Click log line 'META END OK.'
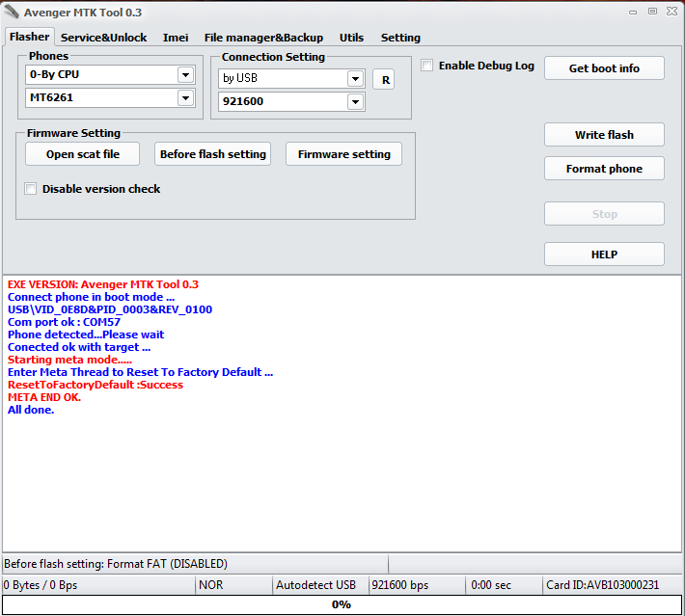Image resolution: width=685 pixels, height=616 pixels. point(44,397)
